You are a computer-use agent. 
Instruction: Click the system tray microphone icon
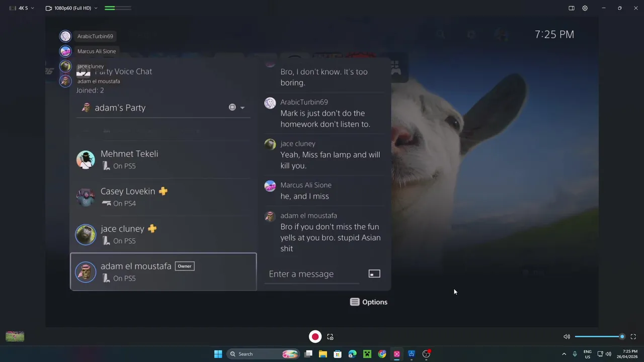point(575,354)
